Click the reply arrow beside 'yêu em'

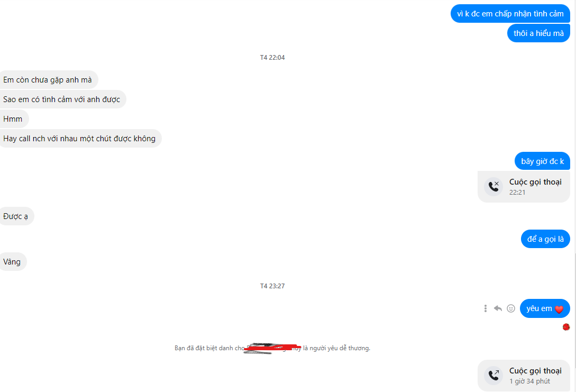click(498, 308)
